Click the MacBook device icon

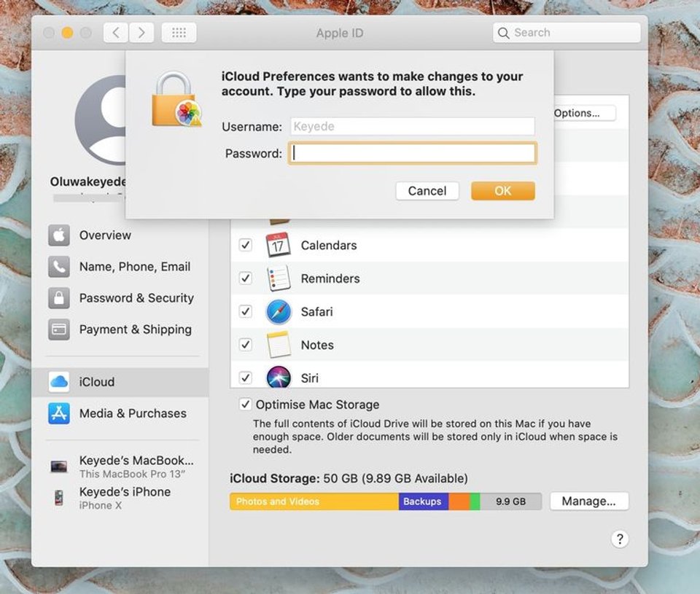point(59,466)
